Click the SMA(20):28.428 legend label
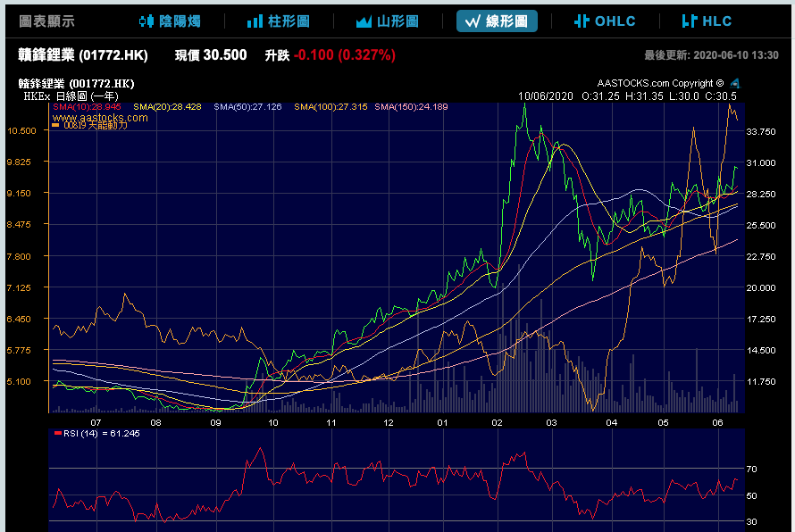795x532 pixels. 167,107
